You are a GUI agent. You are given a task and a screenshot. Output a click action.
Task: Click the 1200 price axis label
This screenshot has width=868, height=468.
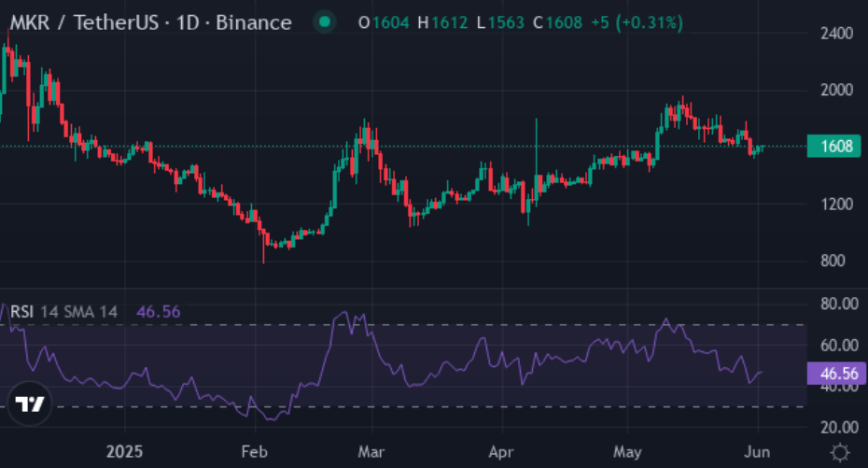coord(836,204)
